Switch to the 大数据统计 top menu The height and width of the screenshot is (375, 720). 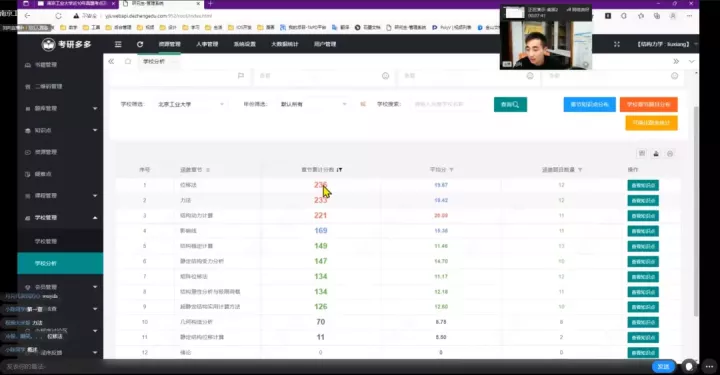coord(285,44)
